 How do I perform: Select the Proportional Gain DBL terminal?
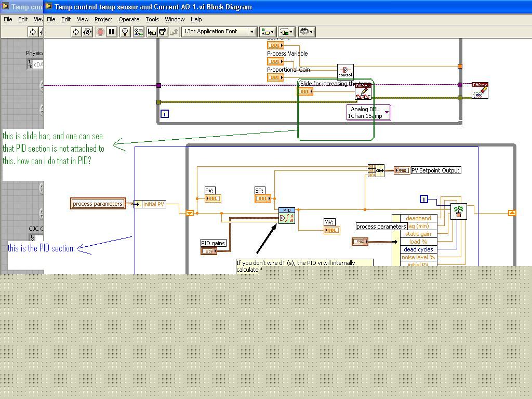click(275, 77)
